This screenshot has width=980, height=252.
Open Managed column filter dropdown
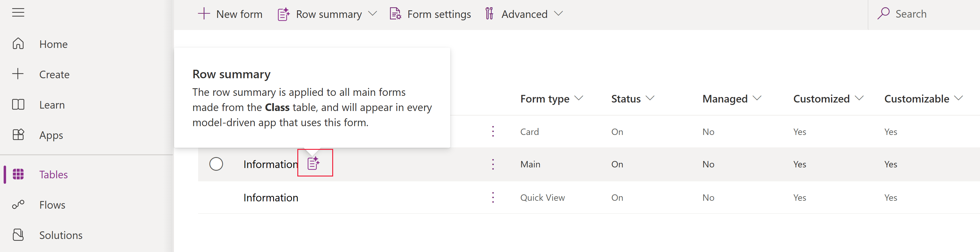757,98
